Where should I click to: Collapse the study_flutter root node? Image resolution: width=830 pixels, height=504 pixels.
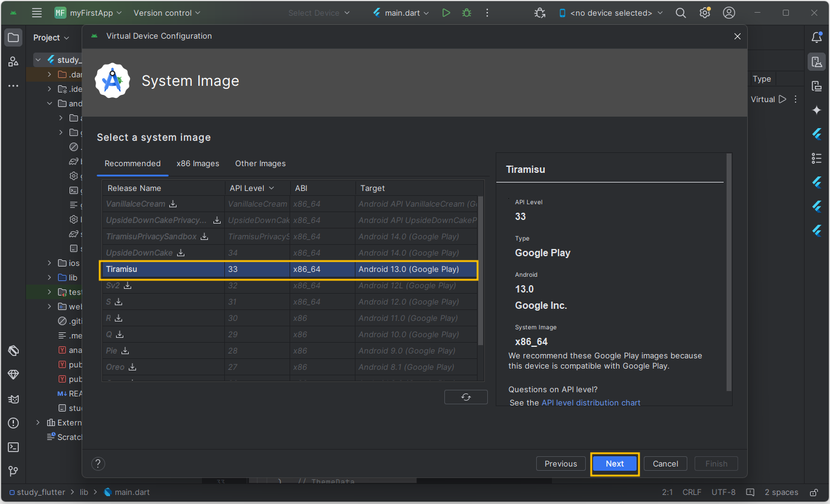click(x=38, y=60)
